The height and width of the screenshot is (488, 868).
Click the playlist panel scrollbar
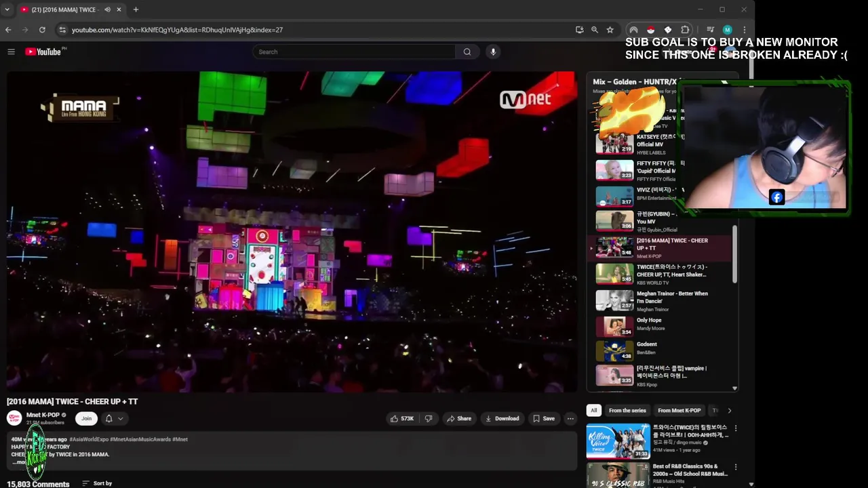click(x=734, y=253)
